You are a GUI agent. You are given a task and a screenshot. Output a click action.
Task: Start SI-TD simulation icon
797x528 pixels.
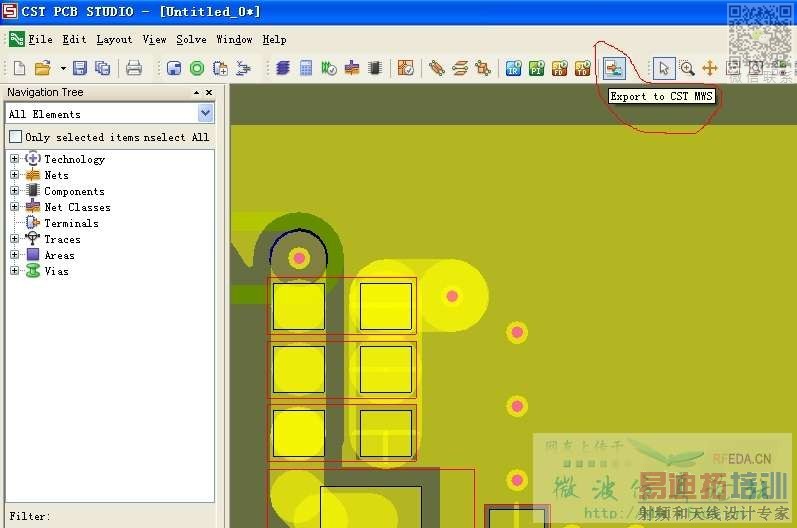pyautogui.click(x=583, y=68)
